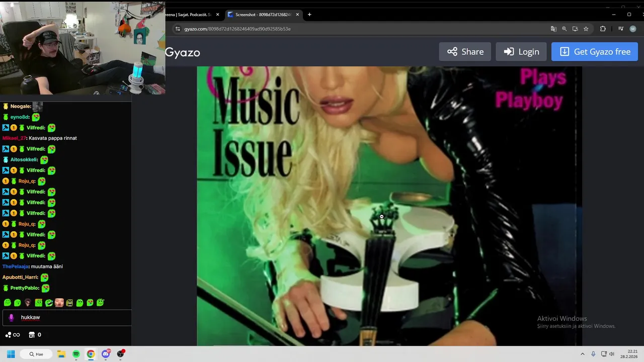
Task: Select the last green emote in emote row
Action: pos(100,303)
